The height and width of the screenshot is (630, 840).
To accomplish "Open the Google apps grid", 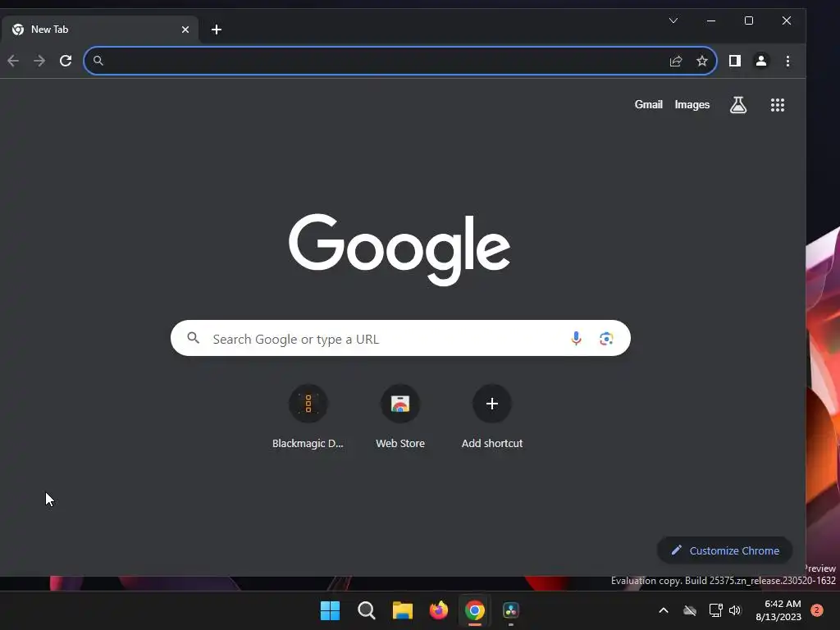I will [778, 105].
